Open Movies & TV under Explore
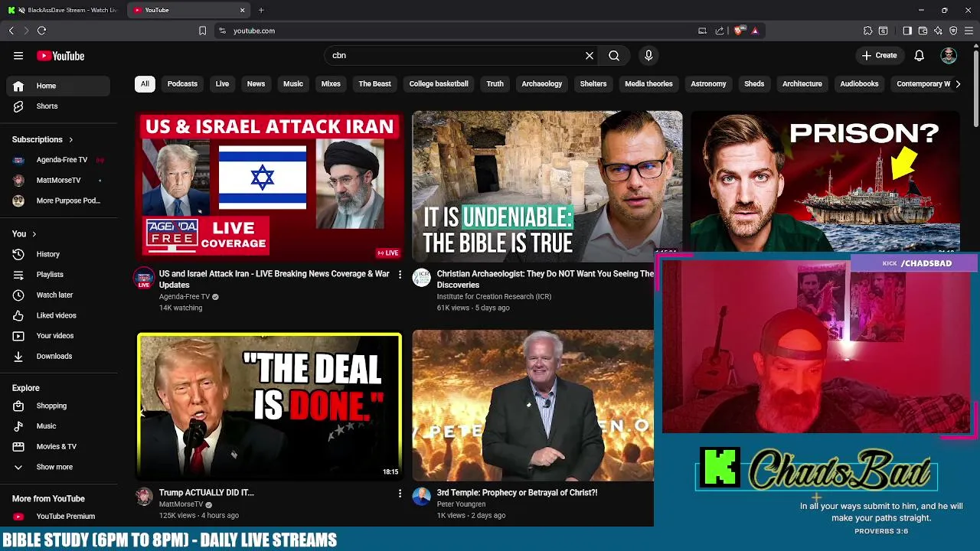The height and width of the screenshot is (551, 980). click(x=58, y=446)
